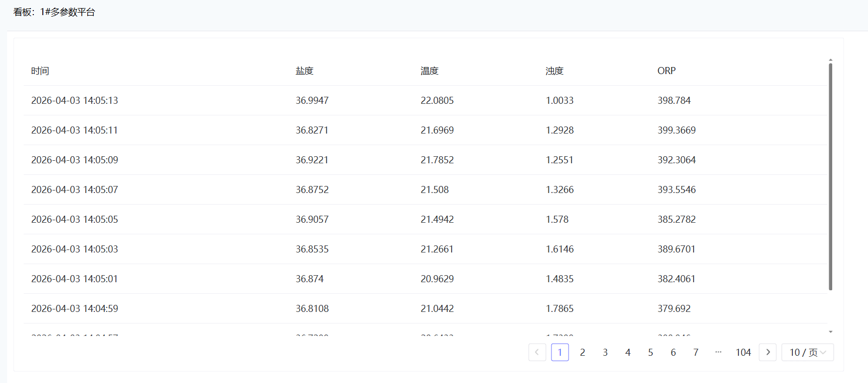The image size is (868, 383).
Task: Click ORP value 389.6701
Action: click(676, 249)
